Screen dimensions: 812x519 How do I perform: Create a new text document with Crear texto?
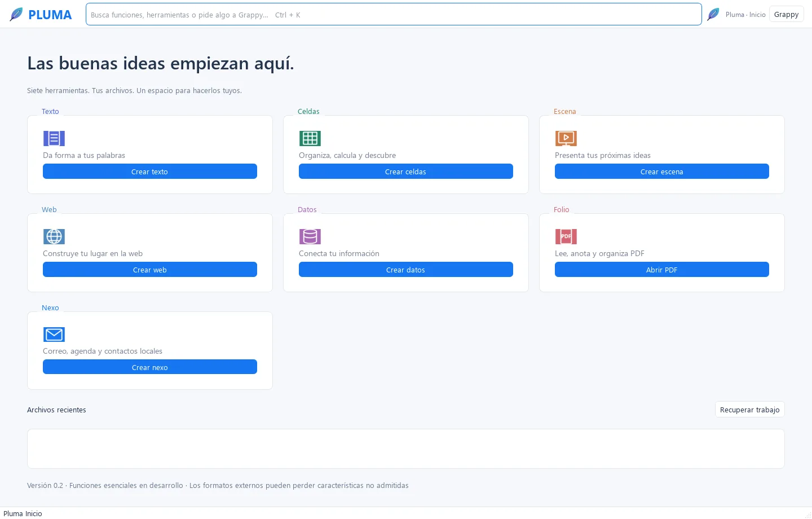click(x=150, y=171)
